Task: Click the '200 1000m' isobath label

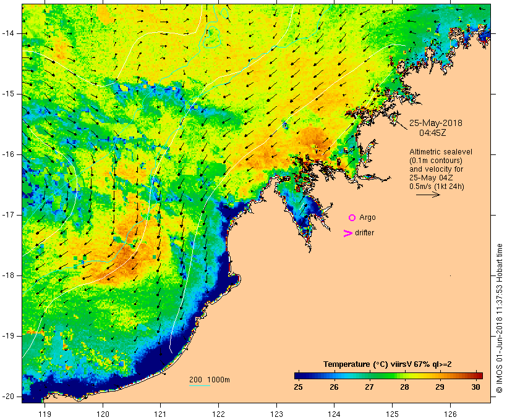Action: coord(210,380)
